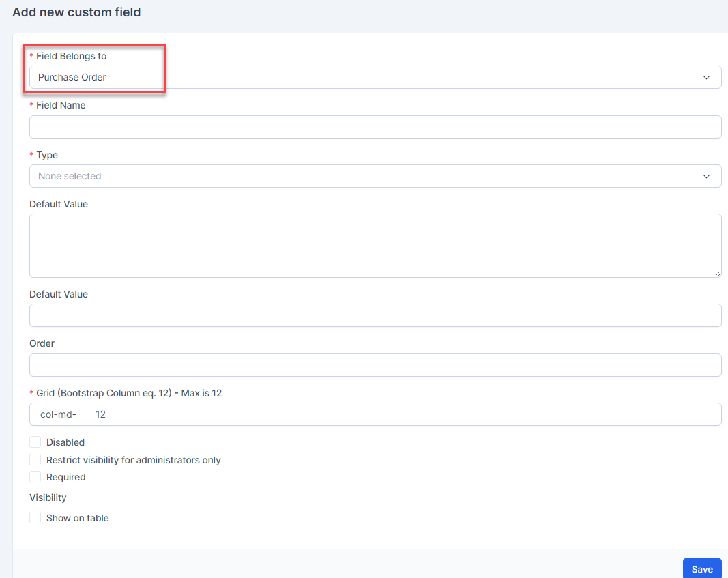
Task: Open the Type dropdown showing None selected
Action: pos(375,176)
